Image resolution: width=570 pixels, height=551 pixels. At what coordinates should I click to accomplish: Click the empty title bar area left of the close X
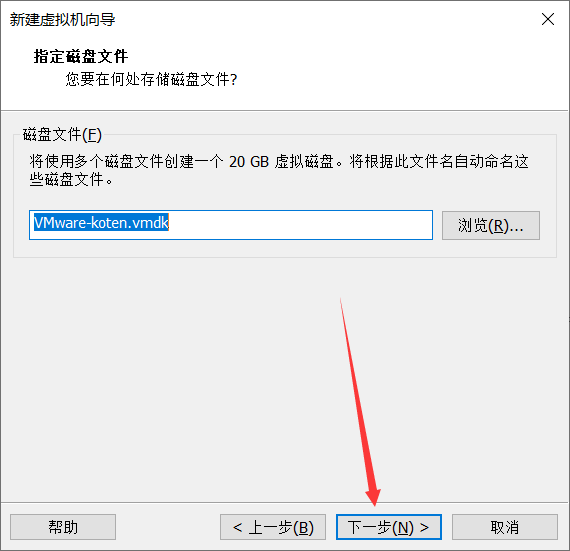click(x=327, y=20)
